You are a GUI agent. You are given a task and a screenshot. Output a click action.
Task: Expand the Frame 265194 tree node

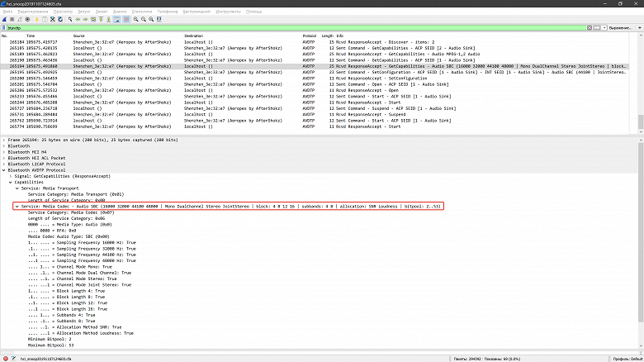tap(4, 140)
